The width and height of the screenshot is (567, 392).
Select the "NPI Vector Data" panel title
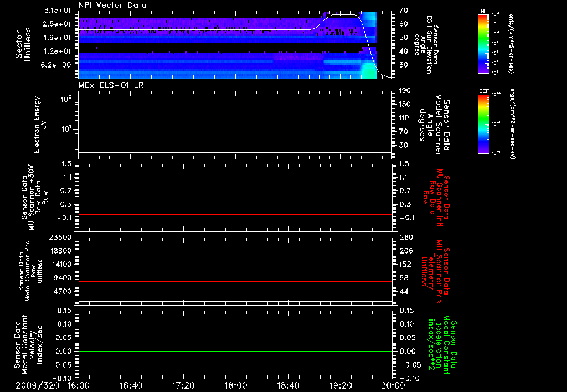pos(112,5)
